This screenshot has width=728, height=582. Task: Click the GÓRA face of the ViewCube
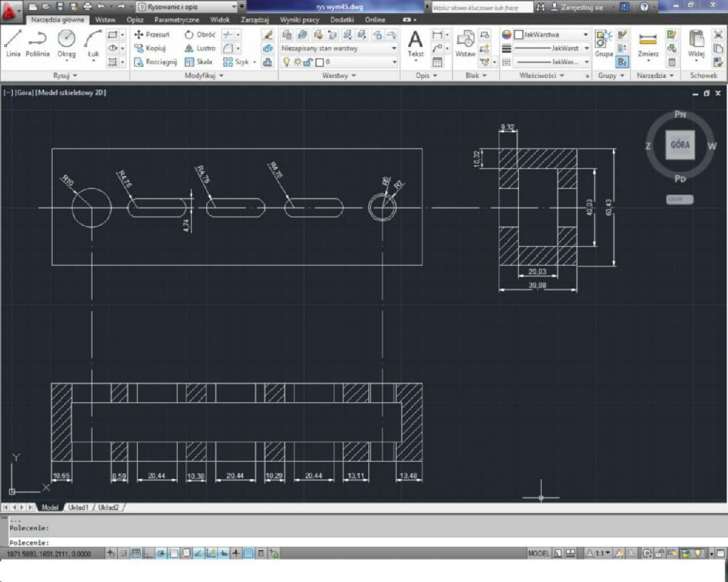coord(680,144)
